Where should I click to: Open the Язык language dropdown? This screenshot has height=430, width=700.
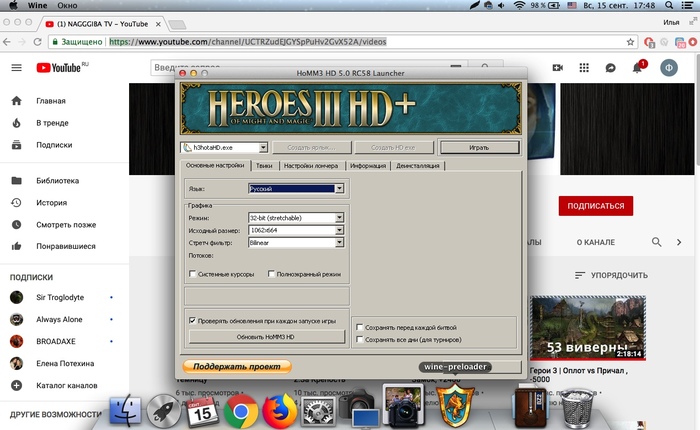coord(339,188)
